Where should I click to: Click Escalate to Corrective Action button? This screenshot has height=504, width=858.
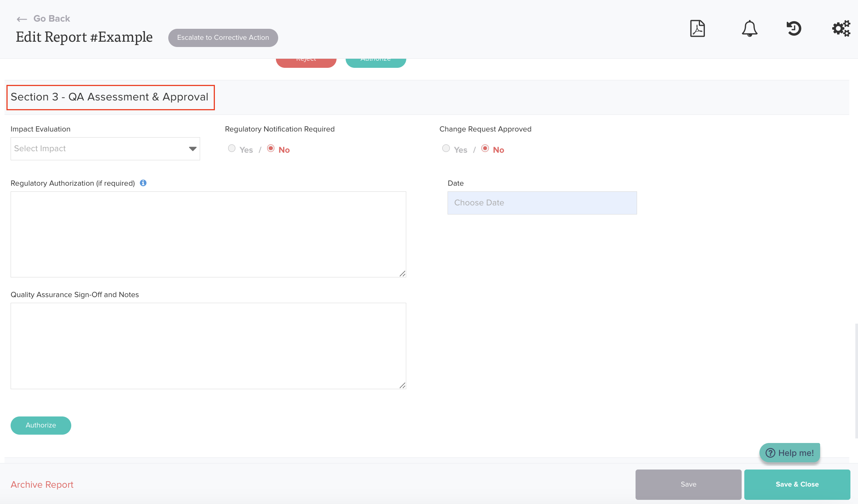click(x=223, y=38)
